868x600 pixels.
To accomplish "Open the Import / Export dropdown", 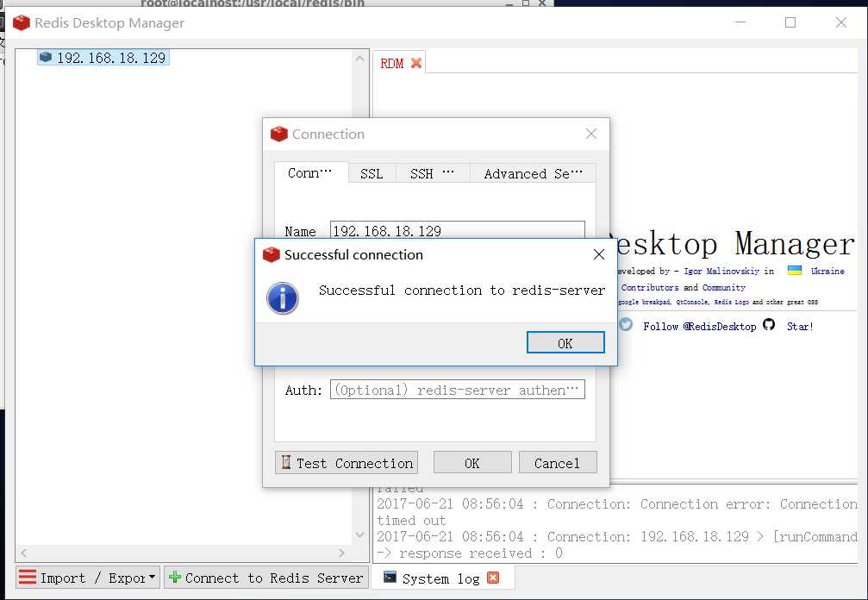I will (x=88, y=578).
